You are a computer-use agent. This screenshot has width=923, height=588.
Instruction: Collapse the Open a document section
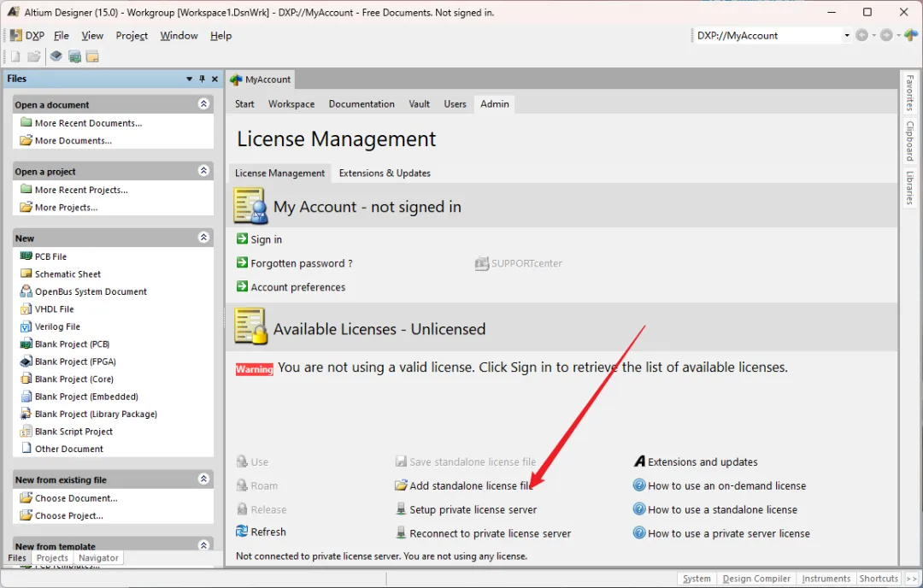203,104
